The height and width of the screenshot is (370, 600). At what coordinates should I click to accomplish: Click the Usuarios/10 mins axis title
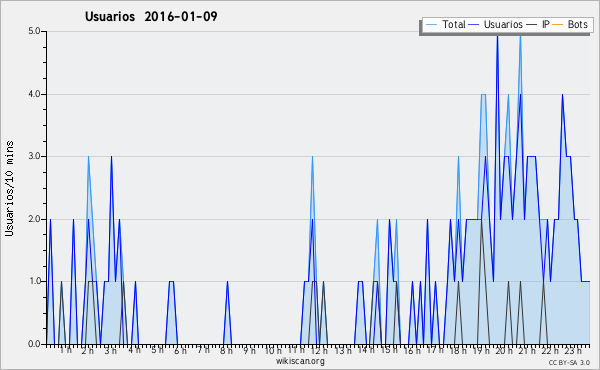coord(9,188)
